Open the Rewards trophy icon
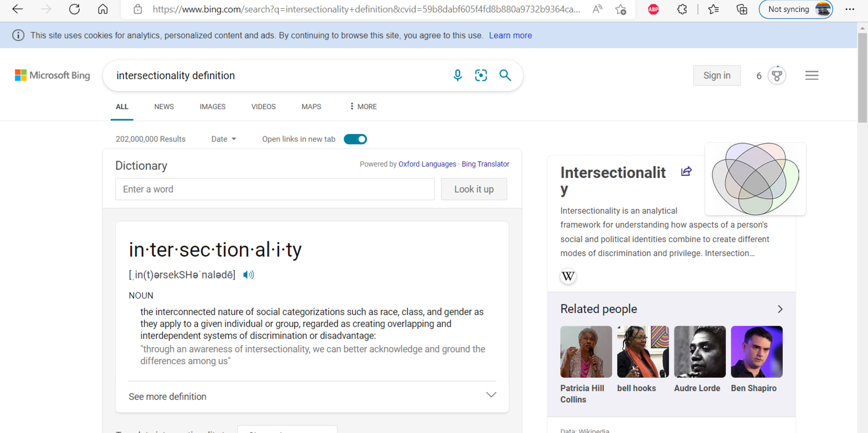 pos(777,75)
